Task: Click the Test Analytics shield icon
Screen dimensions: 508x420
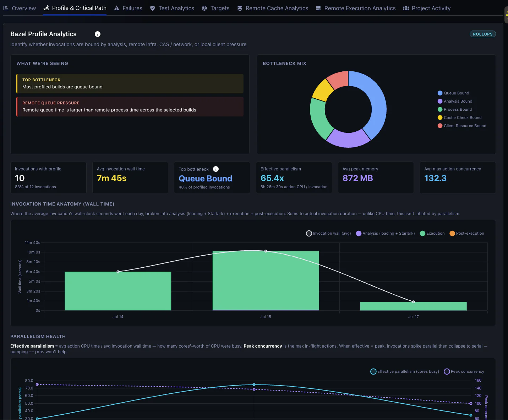Action: click(152, 8)
